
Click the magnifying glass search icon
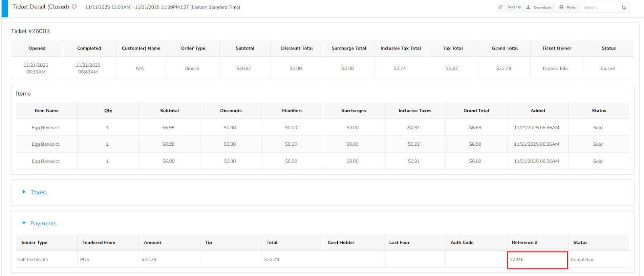pyautogui.click(x=623, y=8)
